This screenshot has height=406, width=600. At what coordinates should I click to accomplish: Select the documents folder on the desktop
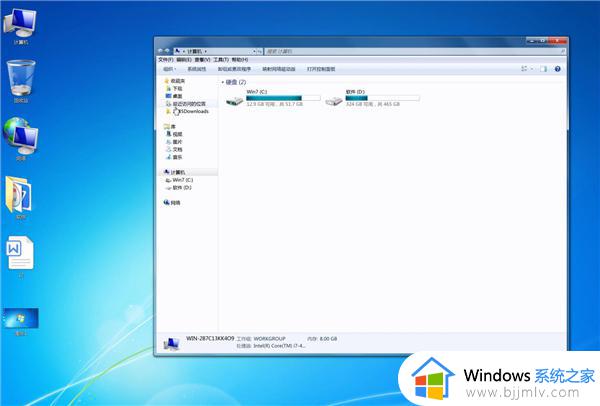[x=19, y=197]
